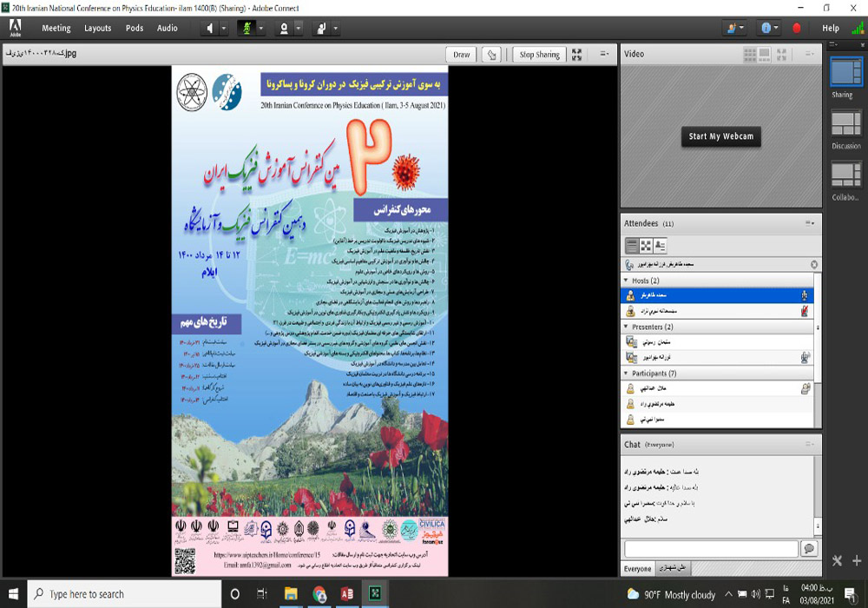This screenshot has height=608, width=868.
Task: Toggle the green microphone button
Action: [247, 28]
